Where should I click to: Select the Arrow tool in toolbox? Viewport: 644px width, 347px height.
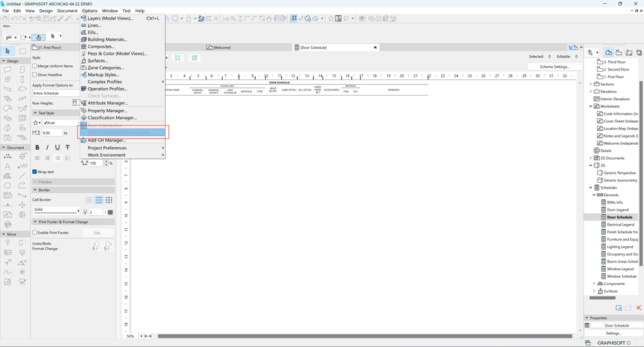tap(8, 51)
